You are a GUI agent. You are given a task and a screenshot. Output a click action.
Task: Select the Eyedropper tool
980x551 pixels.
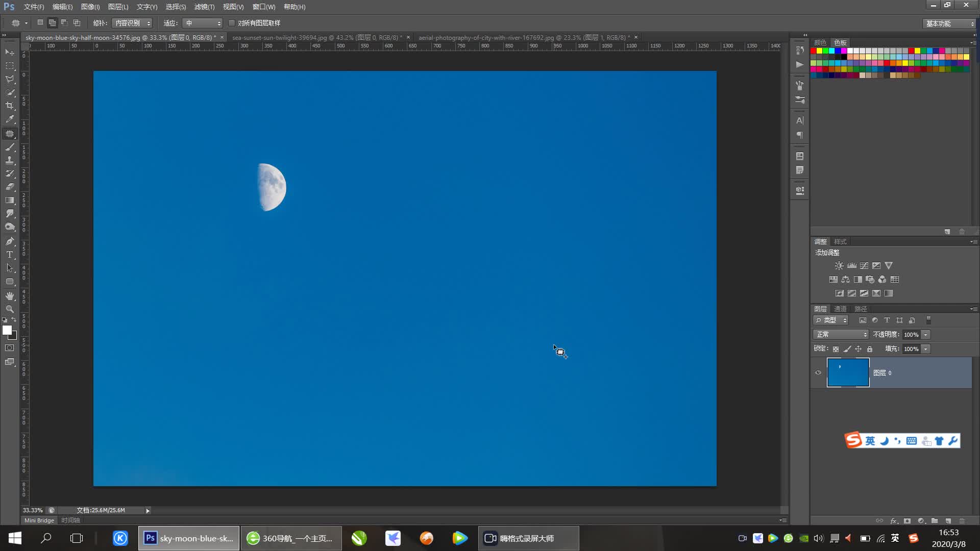pyautogui.click(x=10, y=119)
